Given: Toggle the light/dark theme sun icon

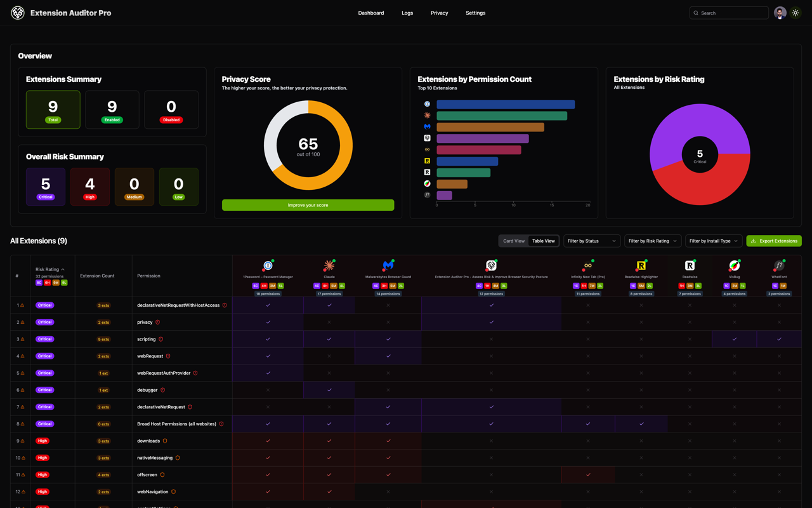Looking at the screenshot, I should click(x=796, y=13).
